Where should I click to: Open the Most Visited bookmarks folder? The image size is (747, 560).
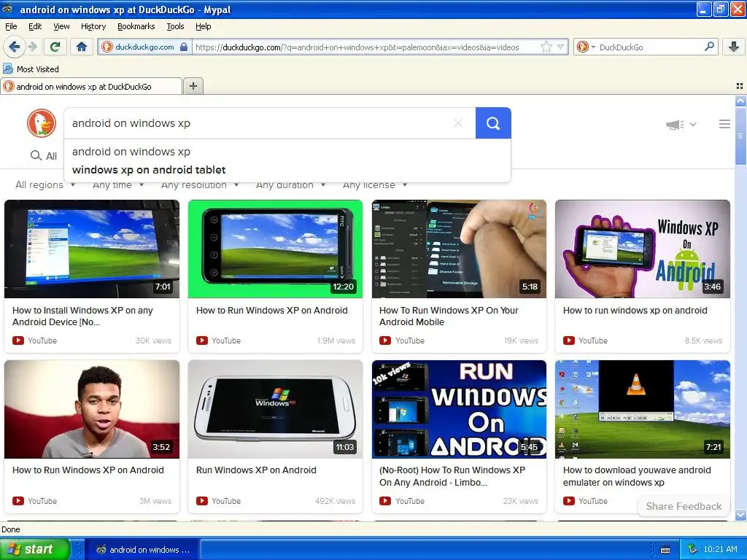tap(31, 69)
